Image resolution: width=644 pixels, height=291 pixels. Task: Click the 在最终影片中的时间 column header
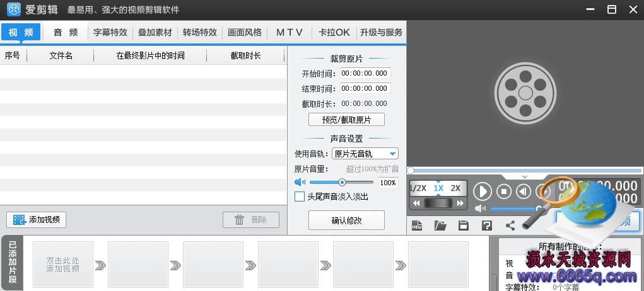click(150, 55)
